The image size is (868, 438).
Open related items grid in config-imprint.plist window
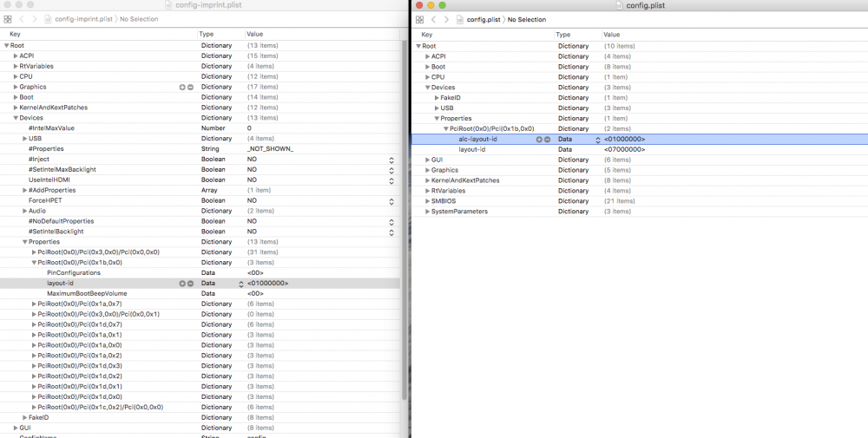coord(7,19)
